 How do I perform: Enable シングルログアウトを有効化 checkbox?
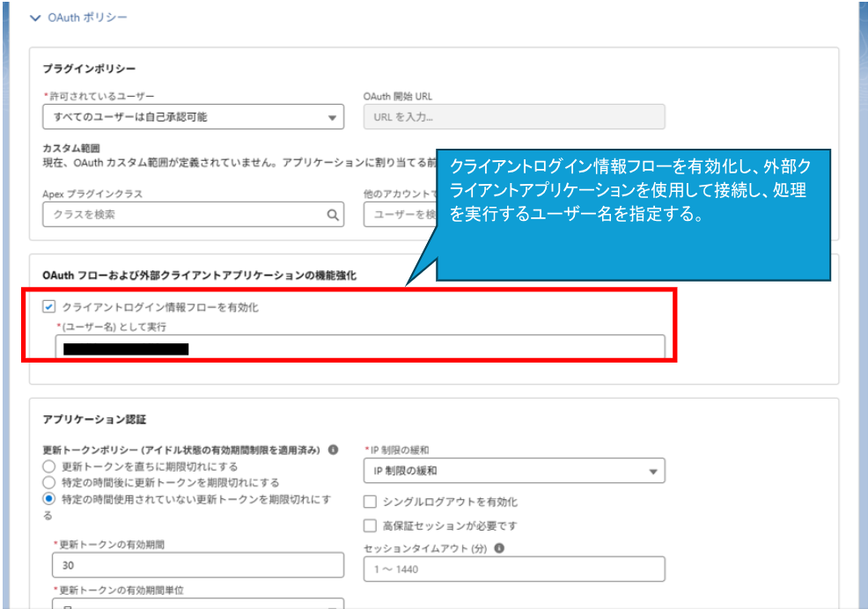pyautogui.click(x=370, y=502)
